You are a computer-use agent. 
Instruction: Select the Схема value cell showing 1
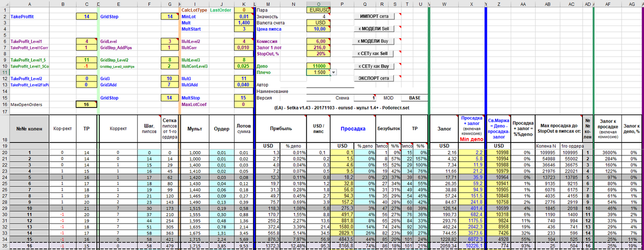tap(364, 98)
